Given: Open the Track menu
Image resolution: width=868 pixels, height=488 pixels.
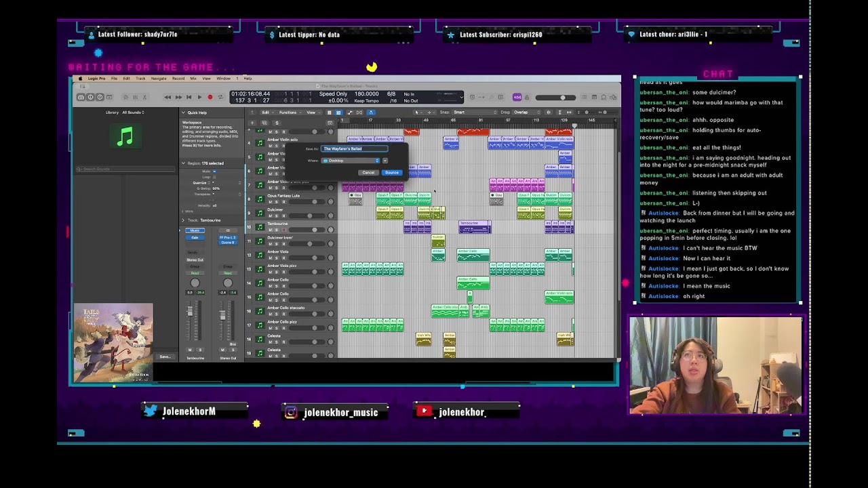Looking at the screenshot, I should click(140, 79).
